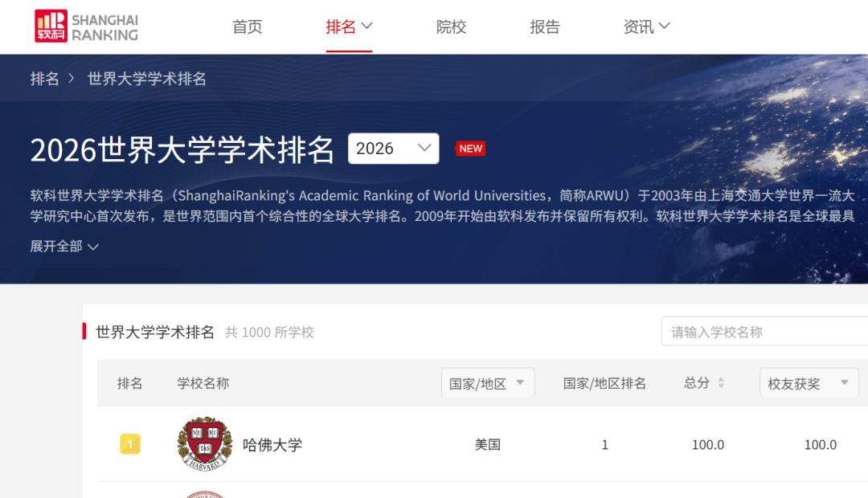Viewport: 868px width, 498px height.
Task: Open the 校友获奖 indicator dropdown
Action: coord(809,383)
